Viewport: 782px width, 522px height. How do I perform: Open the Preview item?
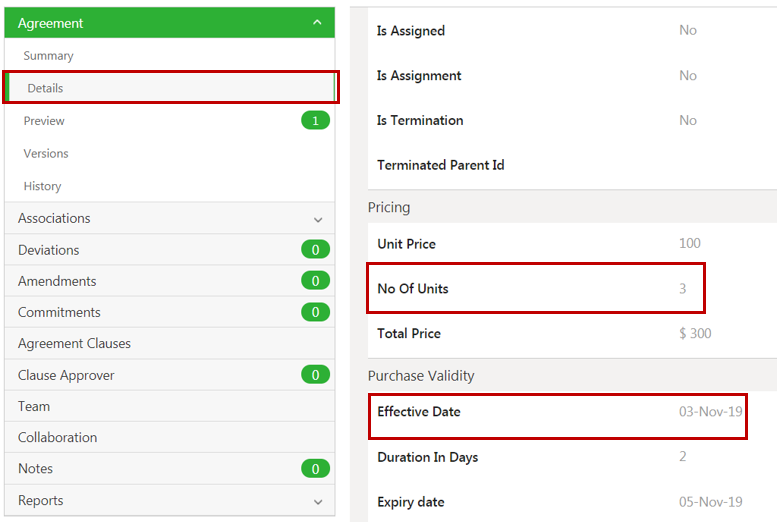pos(44,121)
